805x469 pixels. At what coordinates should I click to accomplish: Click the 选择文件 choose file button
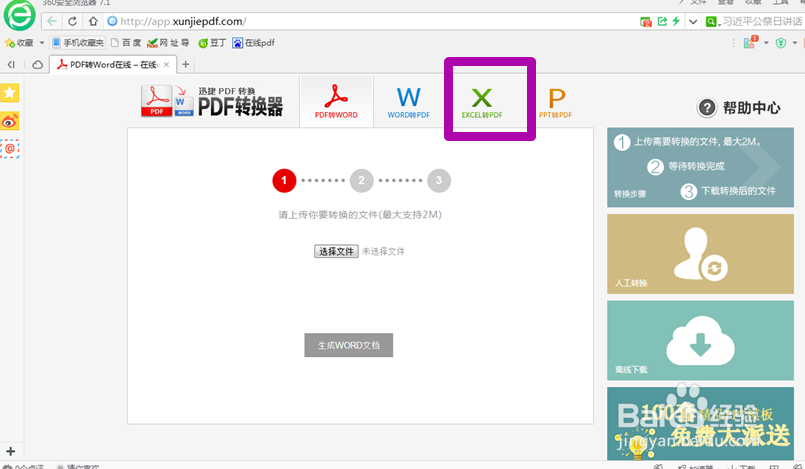click(336, 251)
